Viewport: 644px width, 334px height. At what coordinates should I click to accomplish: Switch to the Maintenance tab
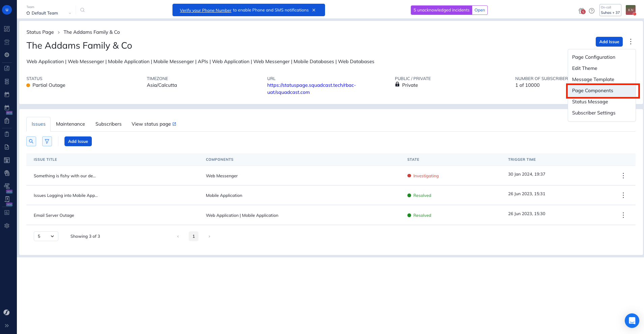tap(70, 124)
